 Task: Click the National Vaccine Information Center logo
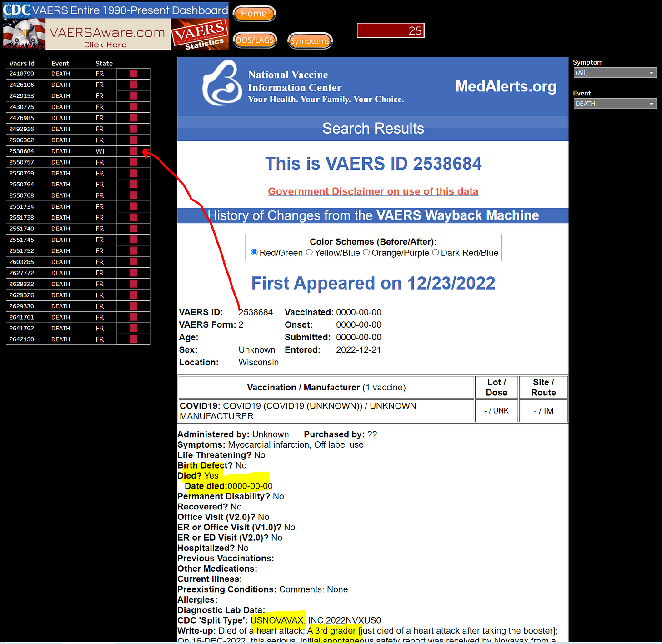tap(222, 83)
